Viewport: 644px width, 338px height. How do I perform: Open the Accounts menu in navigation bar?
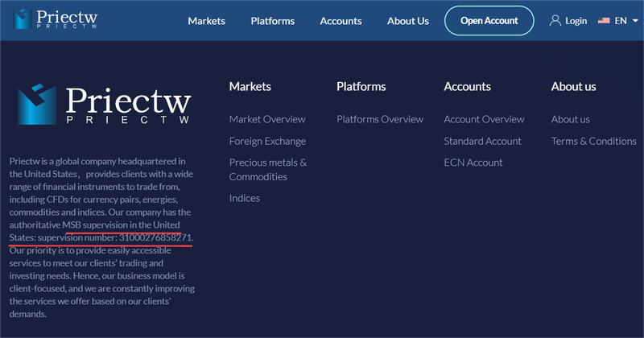[x=341, y=21]
